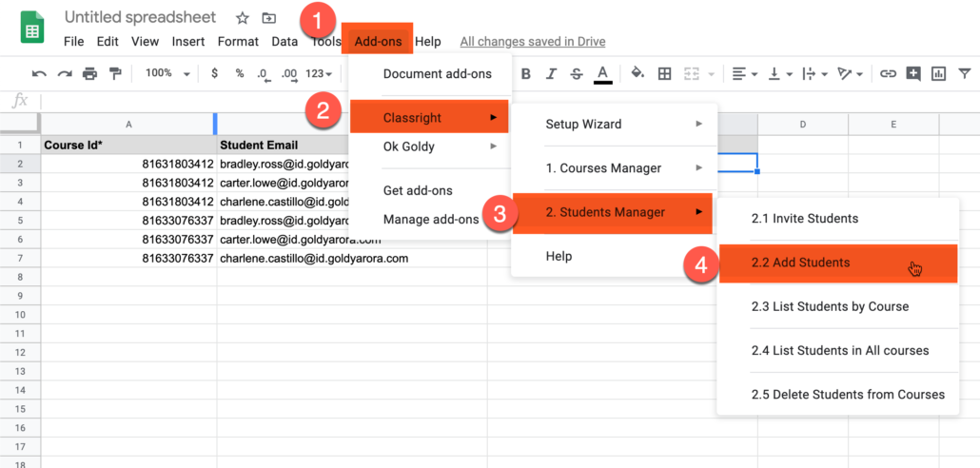
Task: Choose 2.5 Delete Students from Courses
Action: coord(837,394)
